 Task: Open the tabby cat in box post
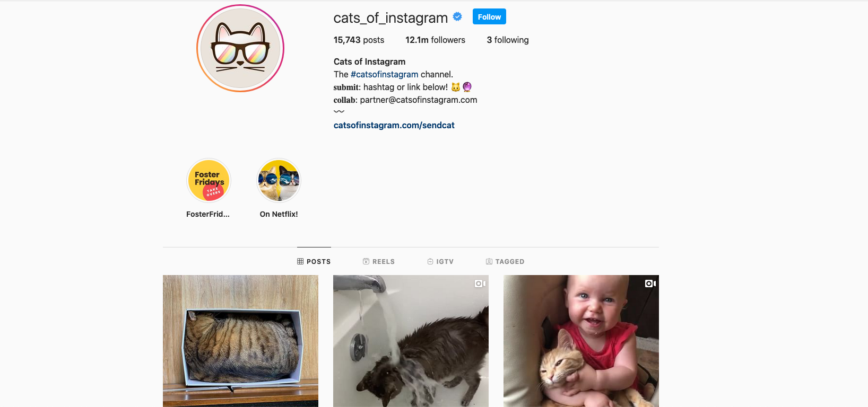click(240, 341)
